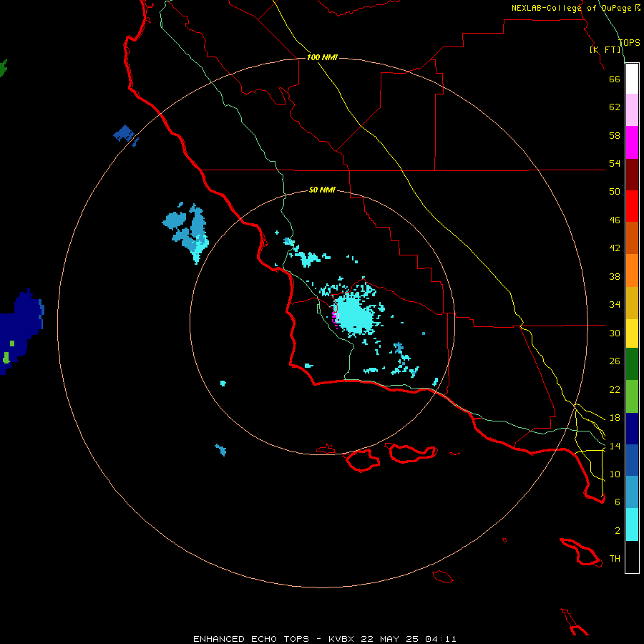Select the light green legend swatch
Viewport: 644px width, 644px height.
[632, 396]
